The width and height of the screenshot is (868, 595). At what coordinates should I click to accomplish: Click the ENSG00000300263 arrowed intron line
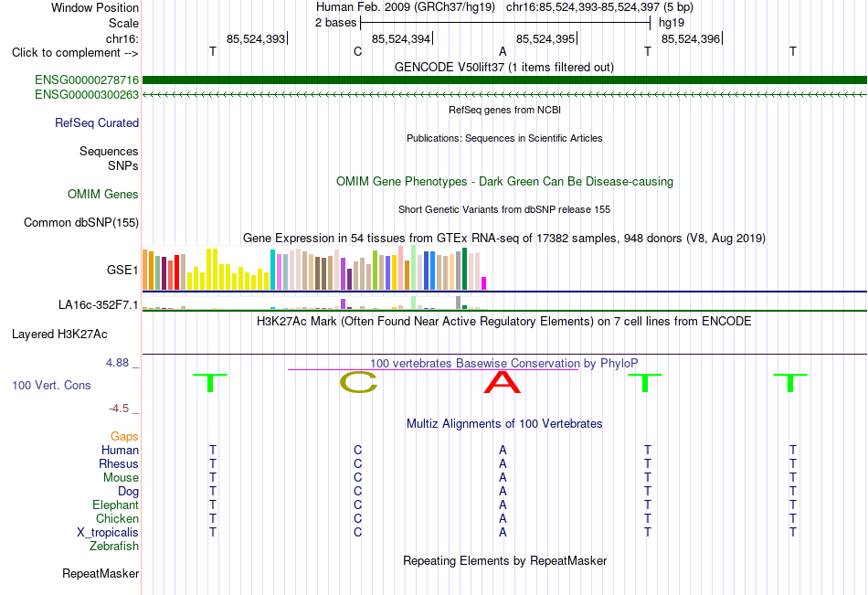click(504, 95)
